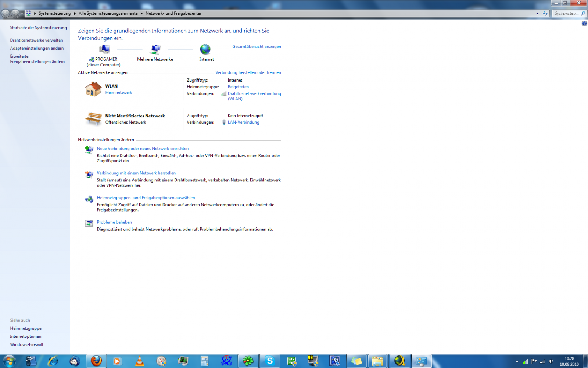Click the PROGAMER computer icon in network map
This screenshot has width=588, height=368.
(x=104, y=49)
